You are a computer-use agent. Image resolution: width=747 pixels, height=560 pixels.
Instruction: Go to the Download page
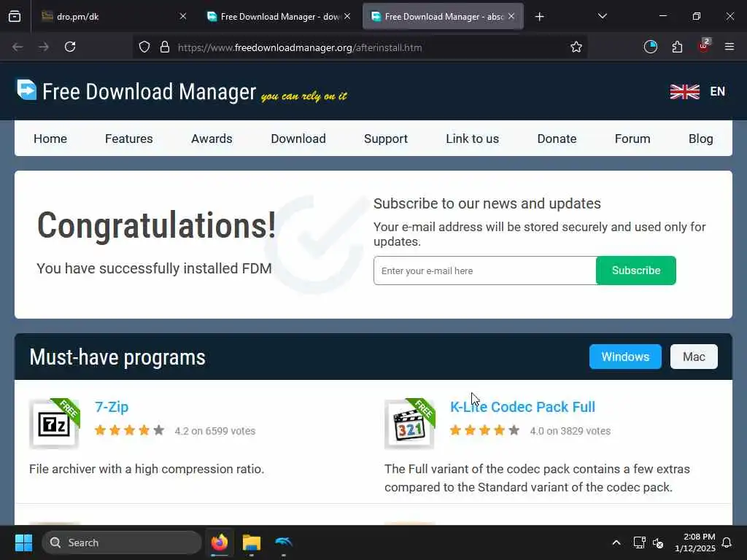pos(298,139)
